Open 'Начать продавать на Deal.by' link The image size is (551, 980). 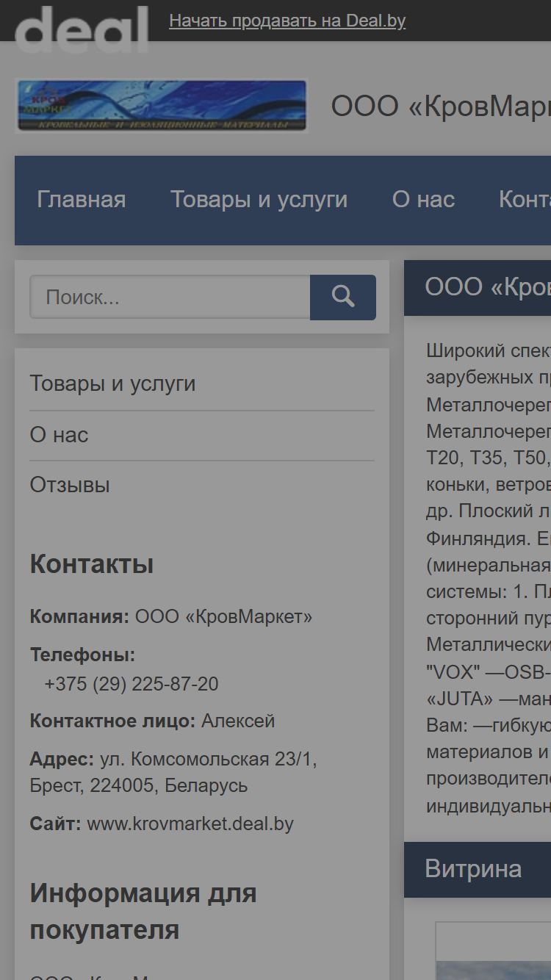(287, 21)
